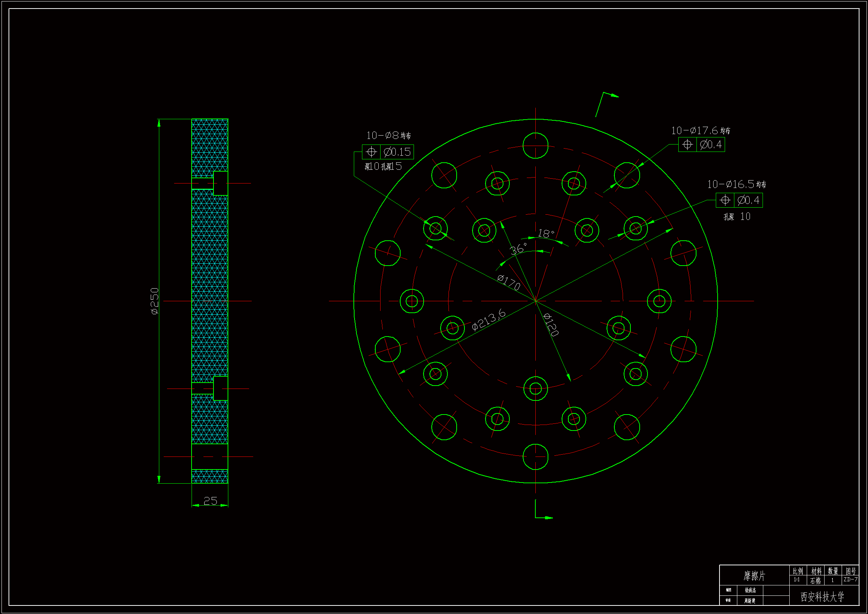Click the position symbol beside Ø0.15 tolerance
Image resolution: width=868 pixels, height=614 pixels.
coord(371,152)
